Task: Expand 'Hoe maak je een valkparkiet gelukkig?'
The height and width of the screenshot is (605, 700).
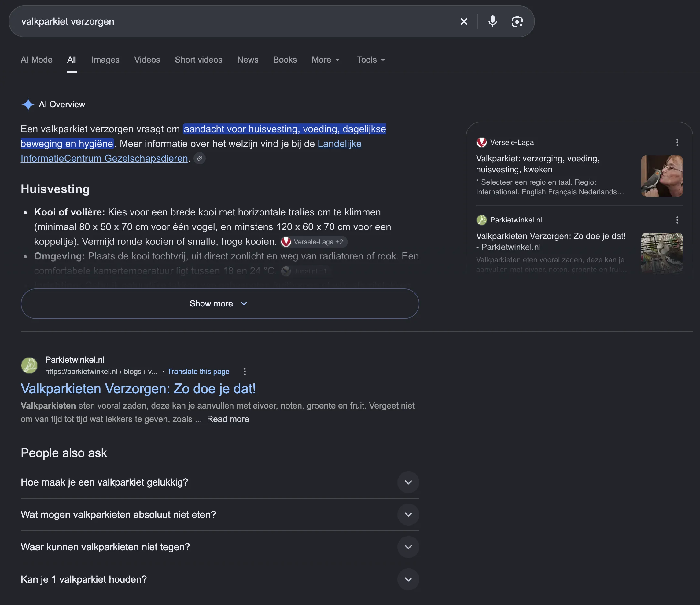Action: point(220,482)
